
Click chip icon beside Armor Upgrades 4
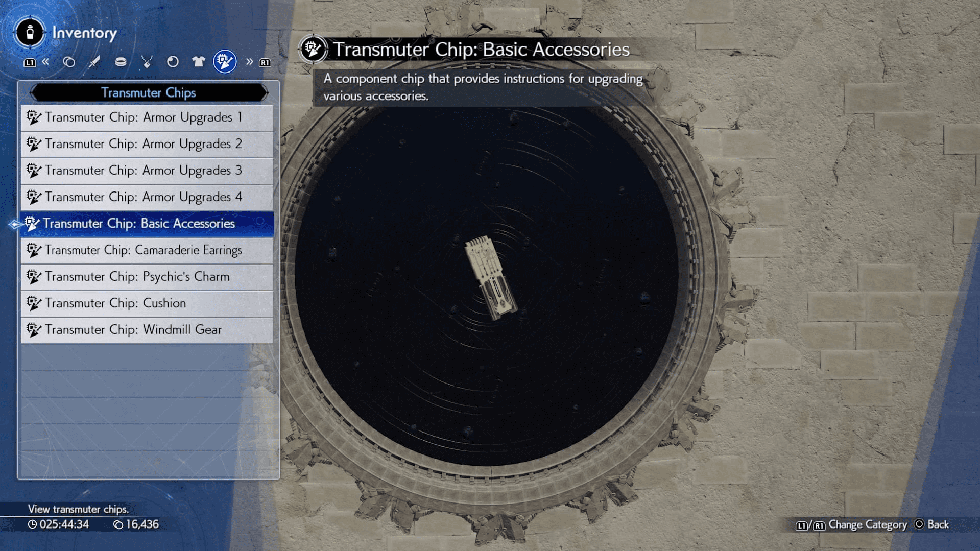[34, 197]
